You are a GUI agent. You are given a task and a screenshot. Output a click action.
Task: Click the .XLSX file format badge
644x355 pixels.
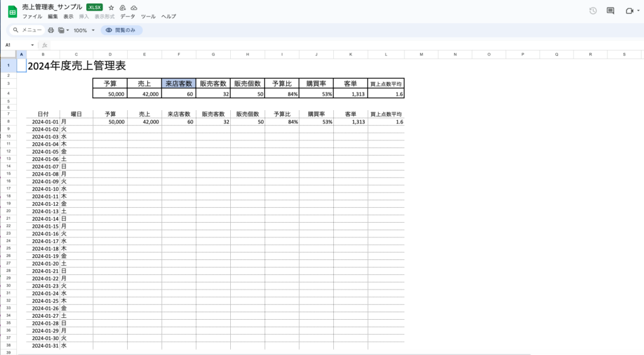[94, 8]
